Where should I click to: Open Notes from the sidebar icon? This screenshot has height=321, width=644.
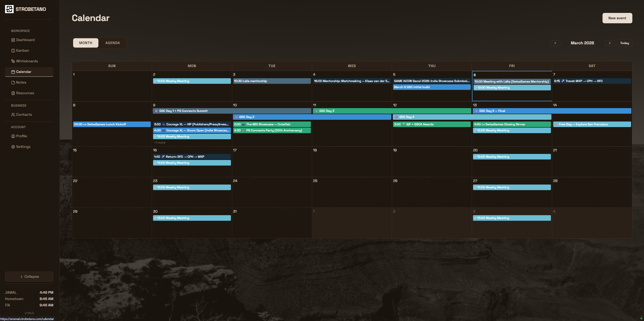pos(13,82)
